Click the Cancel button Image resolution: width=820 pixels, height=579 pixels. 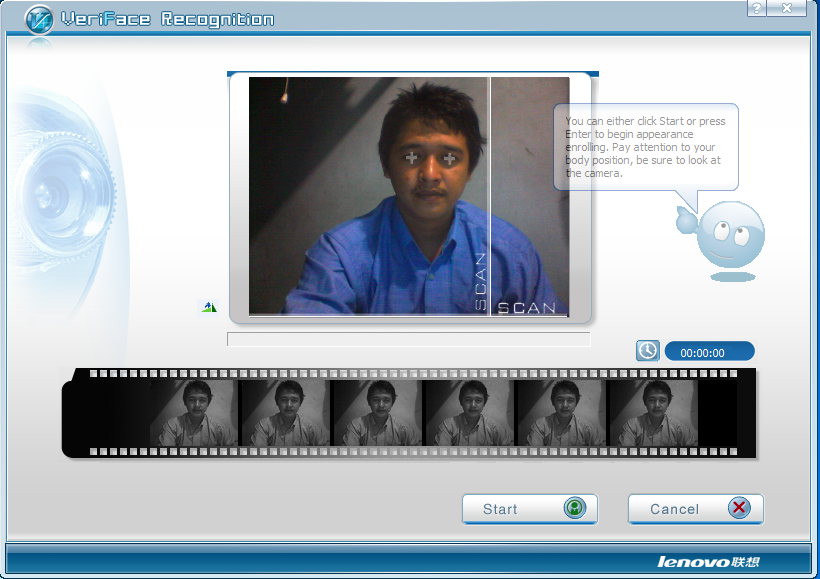click(x=696, y=509)
